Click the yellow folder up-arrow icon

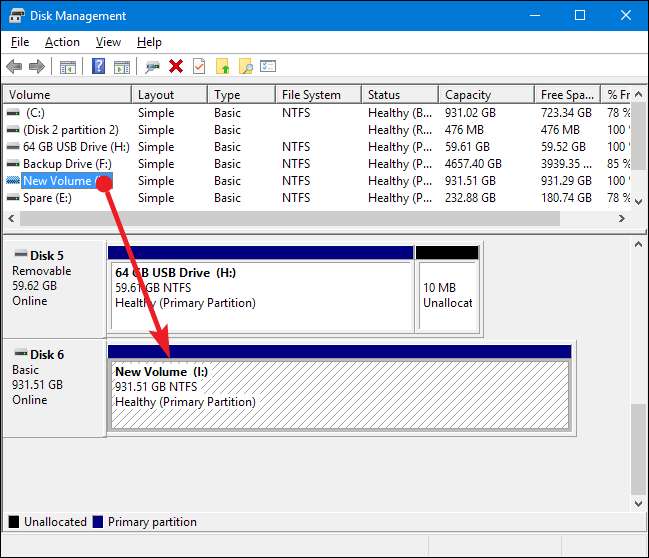click(x=222, y=66)
